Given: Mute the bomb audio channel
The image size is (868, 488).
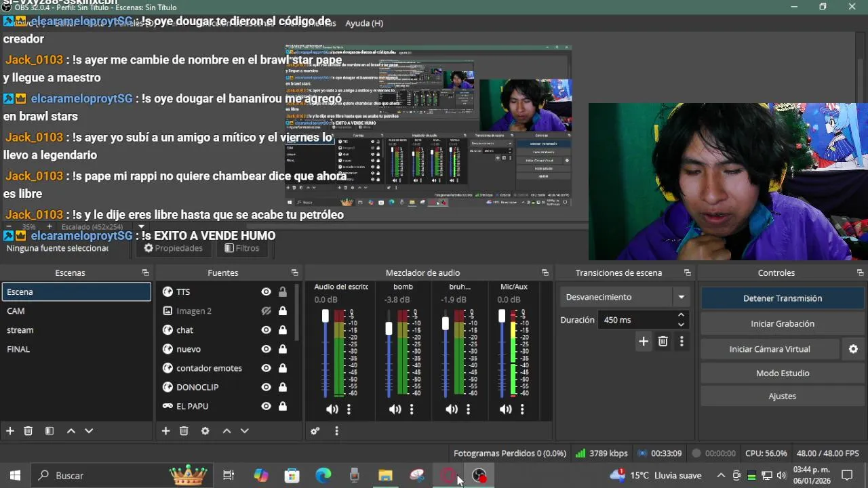Looking at the screenshot, I should tap(395, 409).
